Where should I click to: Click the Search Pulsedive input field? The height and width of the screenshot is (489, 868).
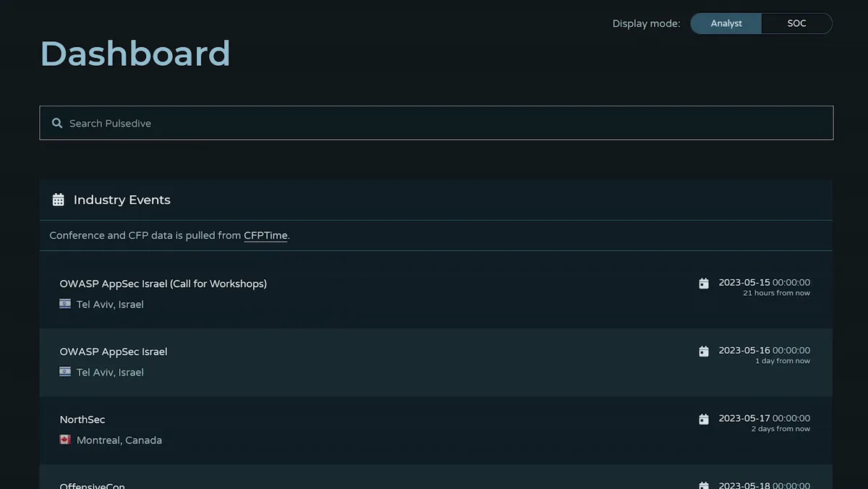436,123
